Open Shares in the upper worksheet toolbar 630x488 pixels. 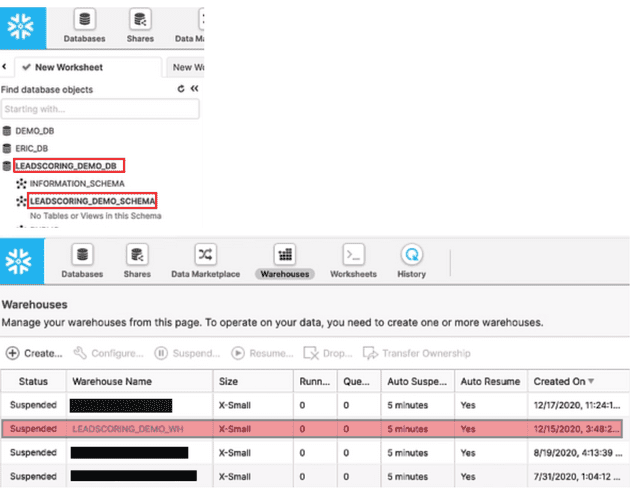point(140,27)
